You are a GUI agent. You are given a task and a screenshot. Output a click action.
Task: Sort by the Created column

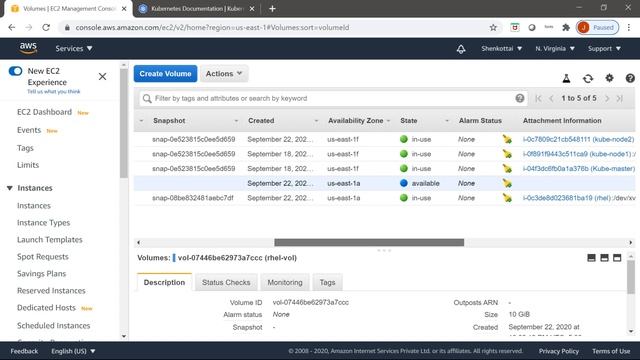click(x=261, y=121)
